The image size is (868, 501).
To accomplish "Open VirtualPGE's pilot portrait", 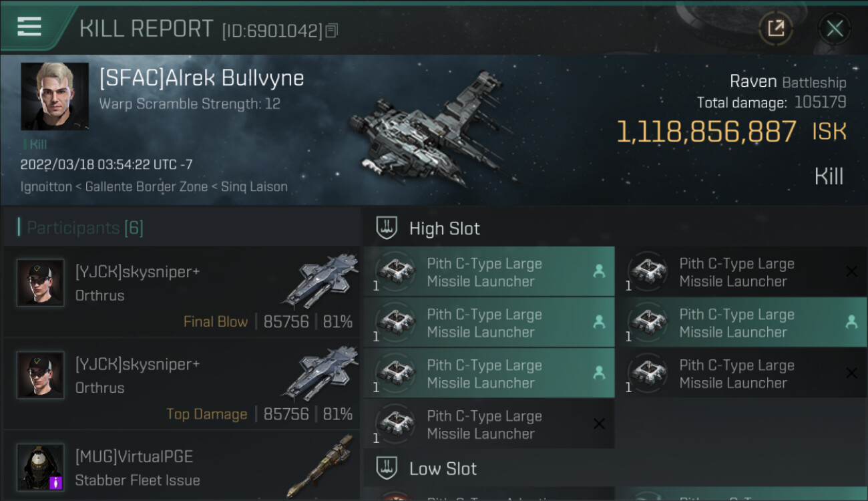I will 41,467.
